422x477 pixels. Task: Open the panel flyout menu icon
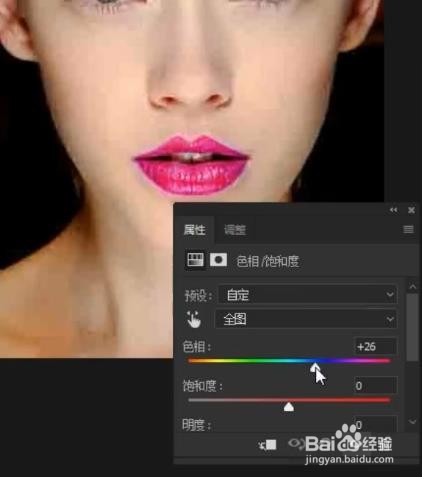click(x=408, y=229)
